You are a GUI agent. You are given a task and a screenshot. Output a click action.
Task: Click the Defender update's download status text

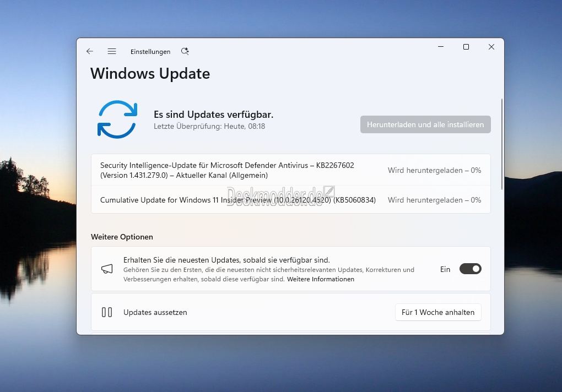(434, 171)
